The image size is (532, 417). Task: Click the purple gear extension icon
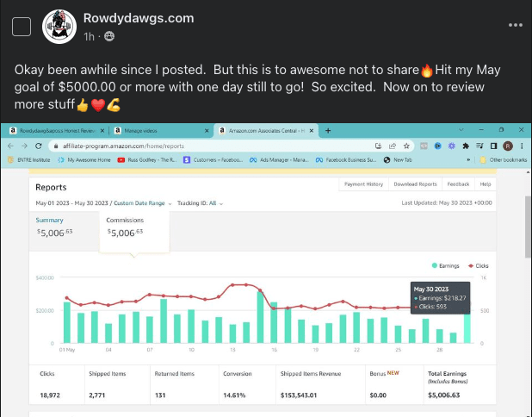click(x=452, y=146)
